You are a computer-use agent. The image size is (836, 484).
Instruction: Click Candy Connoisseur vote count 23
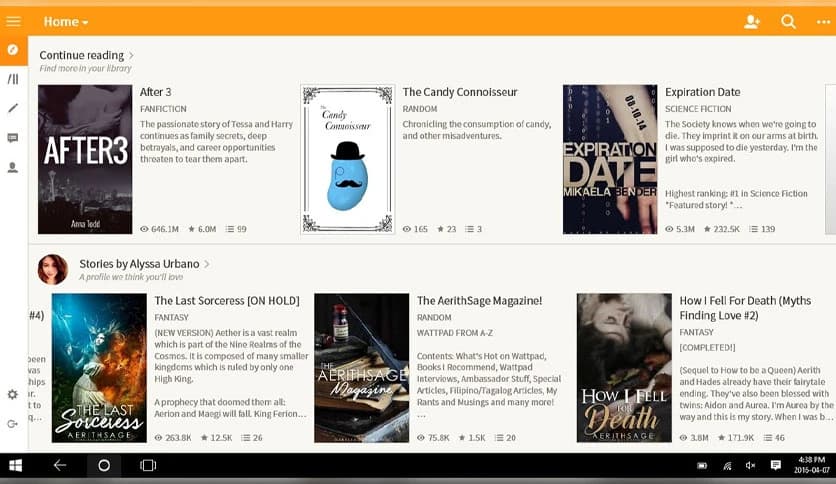447,229
